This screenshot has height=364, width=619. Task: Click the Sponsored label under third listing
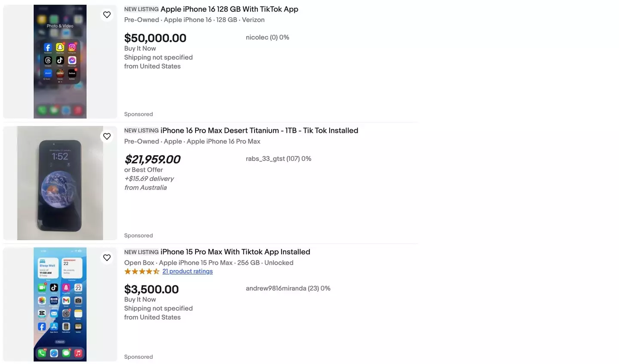point(138,357)
